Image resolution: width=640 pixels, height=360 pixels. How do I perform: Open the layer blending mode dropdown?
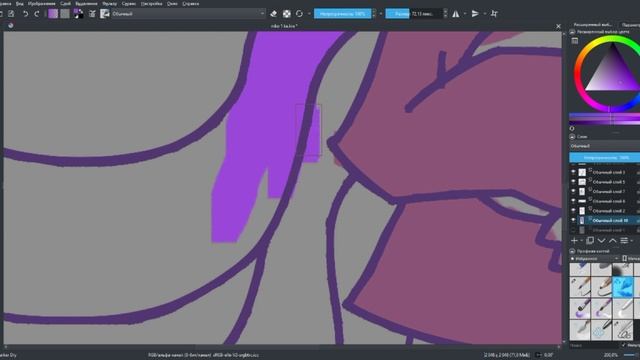(x=604, y=146)
